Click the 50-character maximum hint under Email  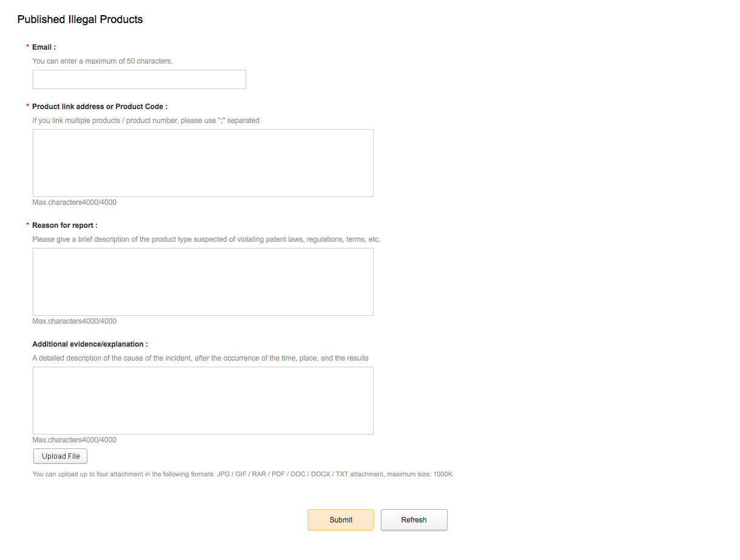coord(103,61)
